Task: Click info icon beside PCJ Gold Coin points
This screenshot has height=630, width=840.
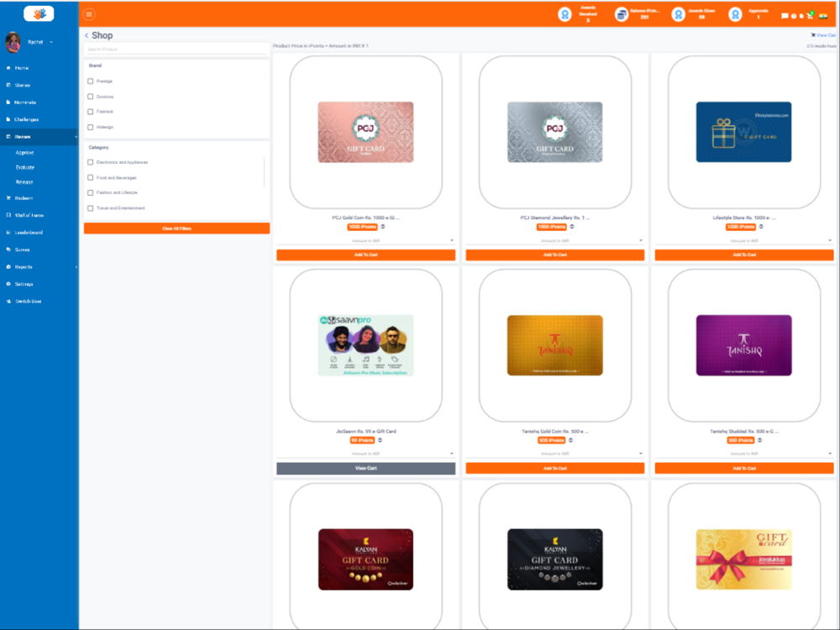Action: tap(382, 227)
